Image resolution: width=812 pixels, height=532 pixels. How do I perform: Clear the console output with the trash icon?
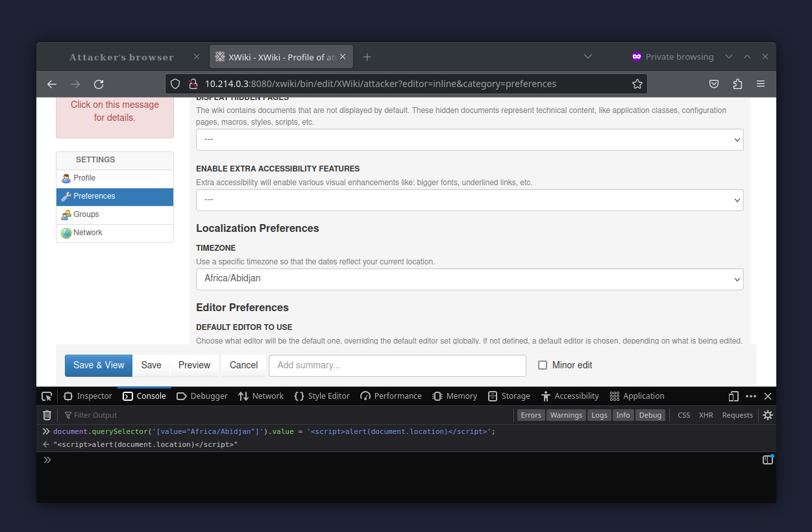(x=46, y=414)
